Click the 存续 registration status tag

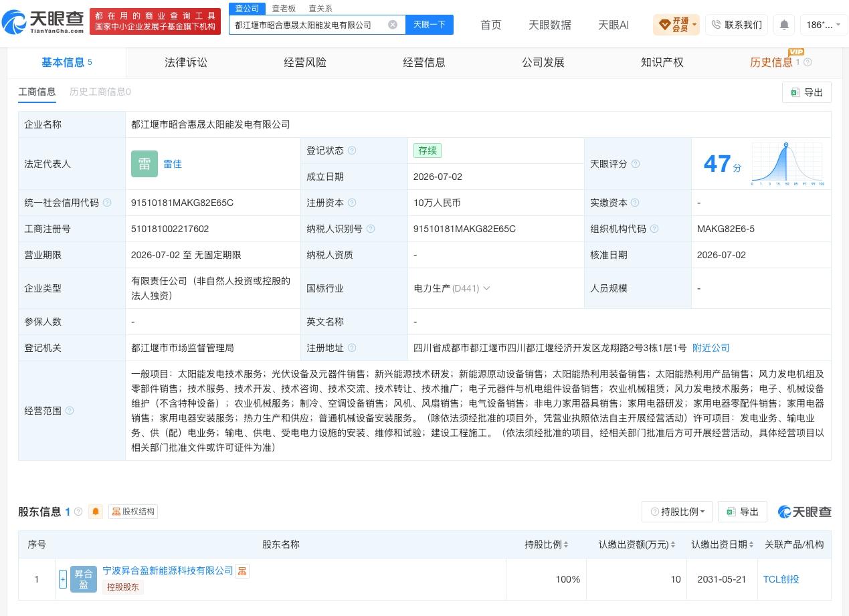tap(428, 150)
